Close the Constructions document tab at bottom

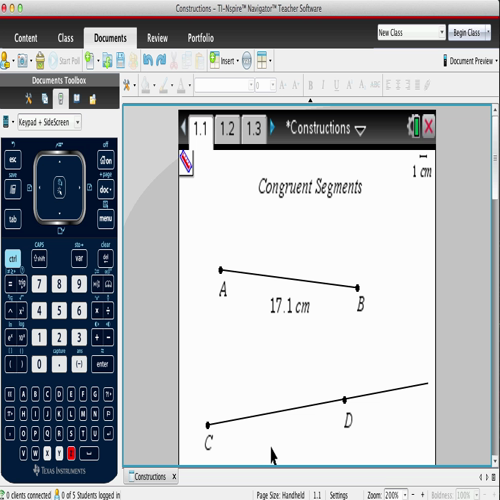click(174, 477)
